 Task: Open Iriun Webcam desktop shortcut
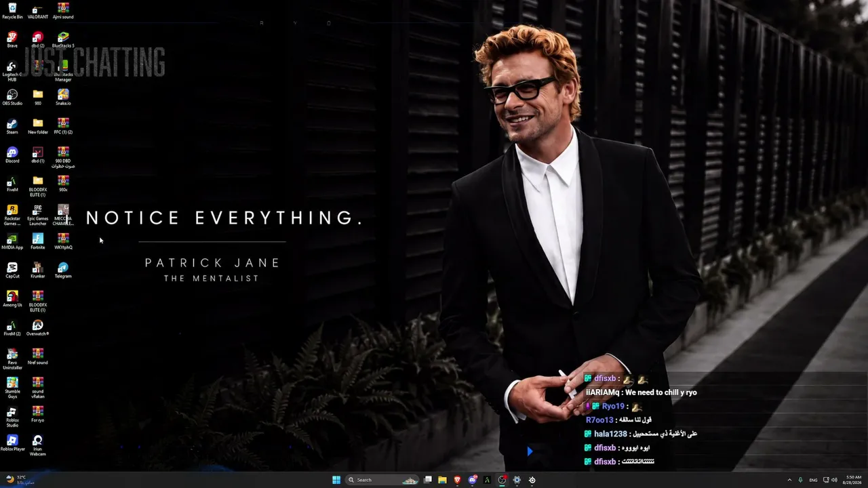38,445
